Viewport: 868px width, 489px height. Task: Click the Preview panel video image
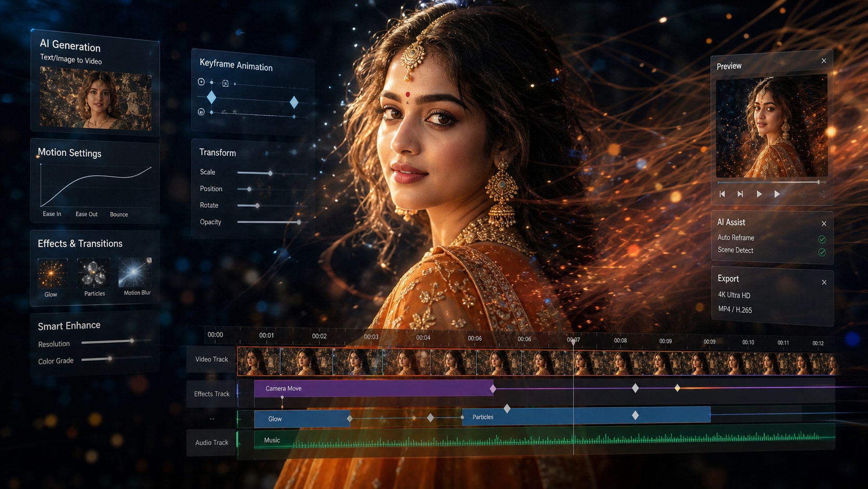[771, 126]
